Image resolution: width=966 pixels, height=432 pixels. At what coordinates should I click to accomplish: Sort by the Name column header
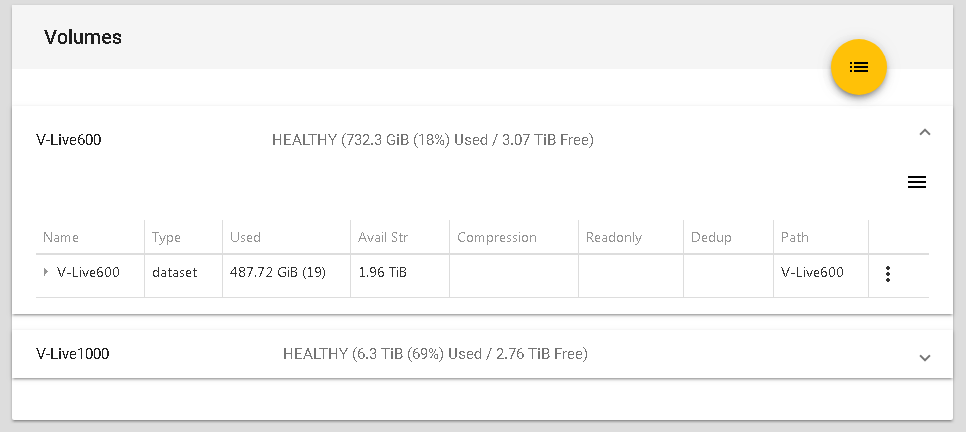pos(61,237)
